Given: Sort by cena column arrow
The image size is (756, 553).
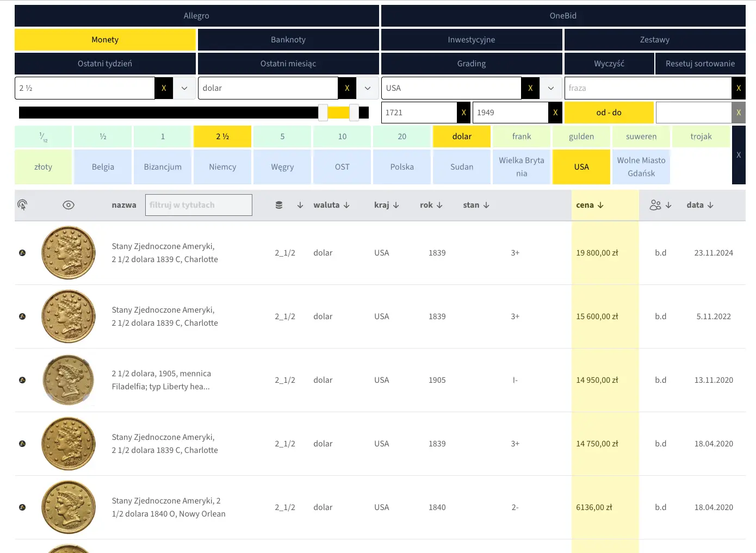Looking at the screenshot, I should click(x=600, y=205).
